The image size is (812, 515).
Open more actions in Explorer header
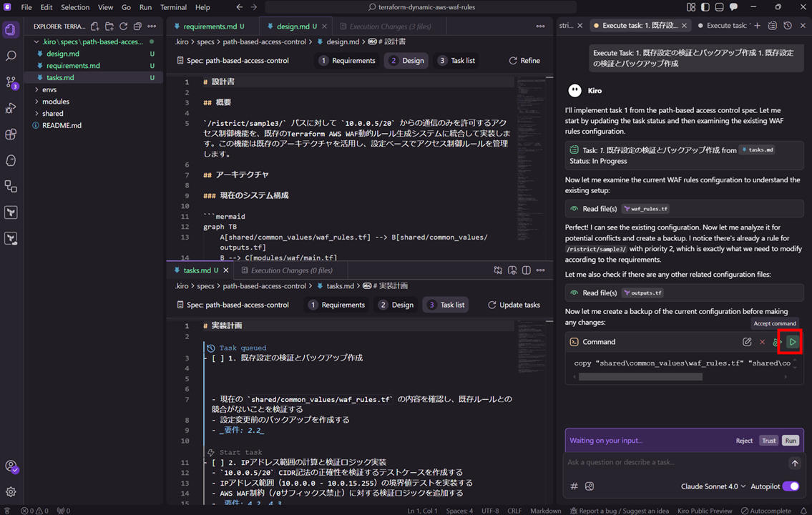[x=152, y=26]
